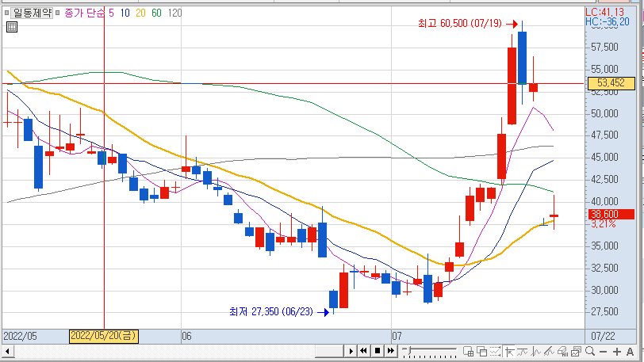The image size is (644, 362).
Task: Click the 3.21% change rate text
Action: (x=603, y=223)
